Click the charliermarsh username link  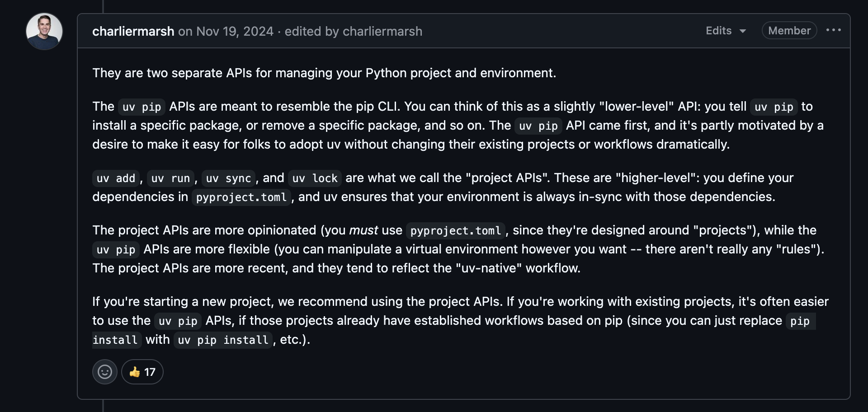(133, 32)
